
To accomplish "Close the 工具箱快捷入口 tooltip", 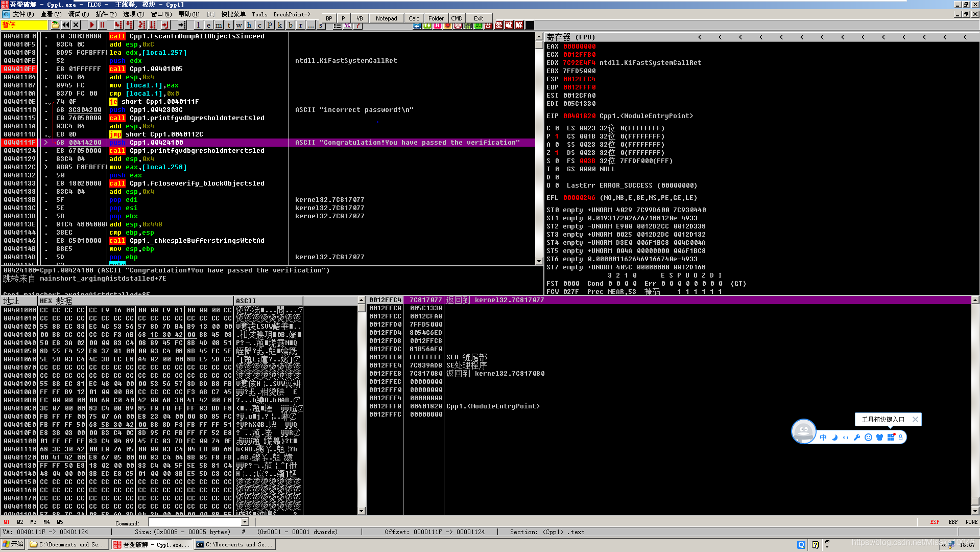I will coord(915,419).
